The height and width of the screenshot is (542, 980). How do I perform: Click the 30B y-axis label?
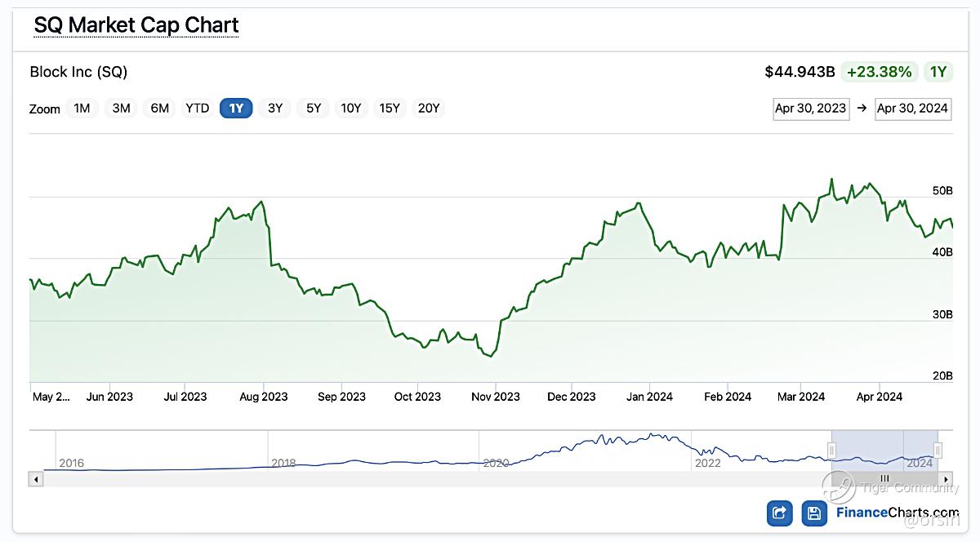[942, 314]
